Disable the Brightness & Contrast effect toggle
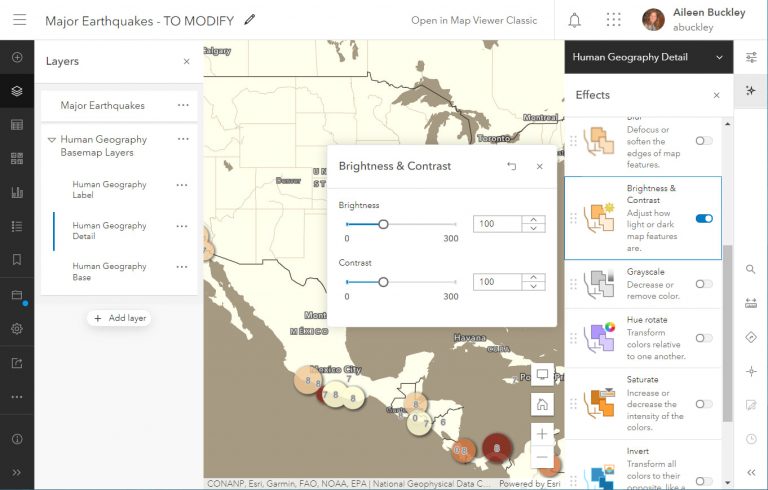This screenshot has height=490, width=768. pyautogui.click(x=704, y=218)
